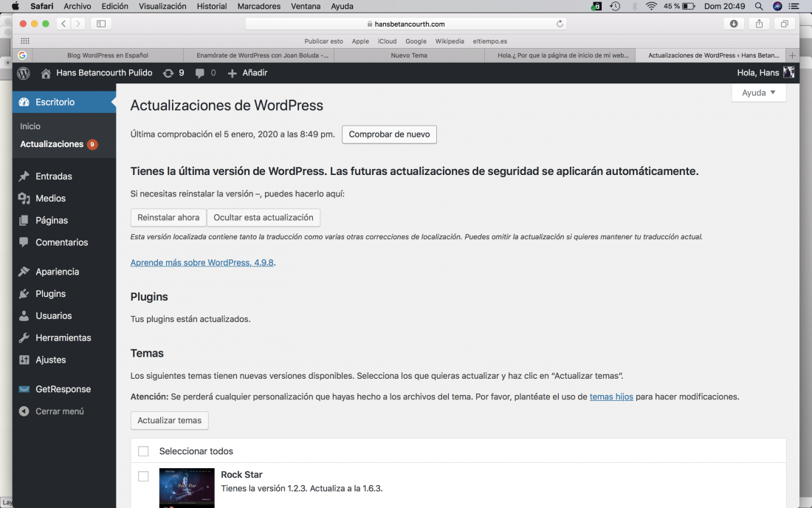Image resolution: width=812 pixels, height=508 pixels.
Task: Click Comprobar de nuevo button
Action: (389, 134)
